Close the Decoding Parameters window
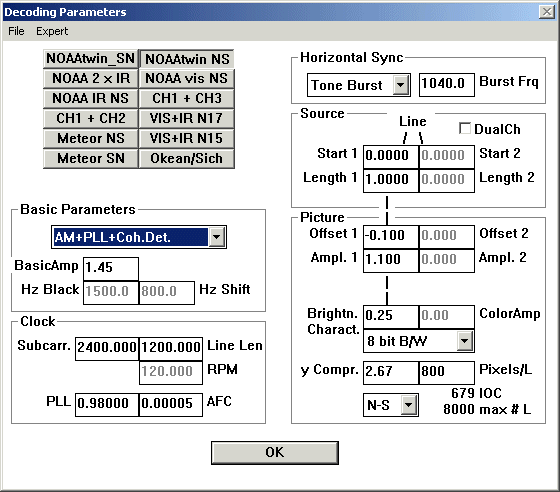The width and height of the screenshot is (560, 492). (x=546, y=12)
